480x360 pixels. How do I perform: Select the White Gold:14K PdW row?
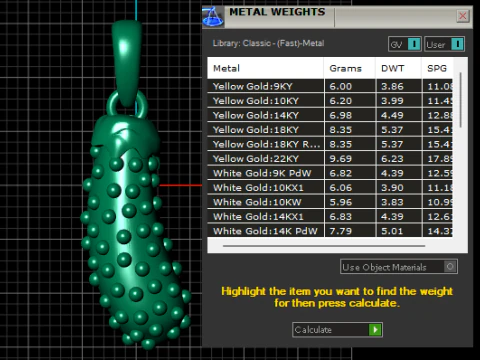[330, 231]
